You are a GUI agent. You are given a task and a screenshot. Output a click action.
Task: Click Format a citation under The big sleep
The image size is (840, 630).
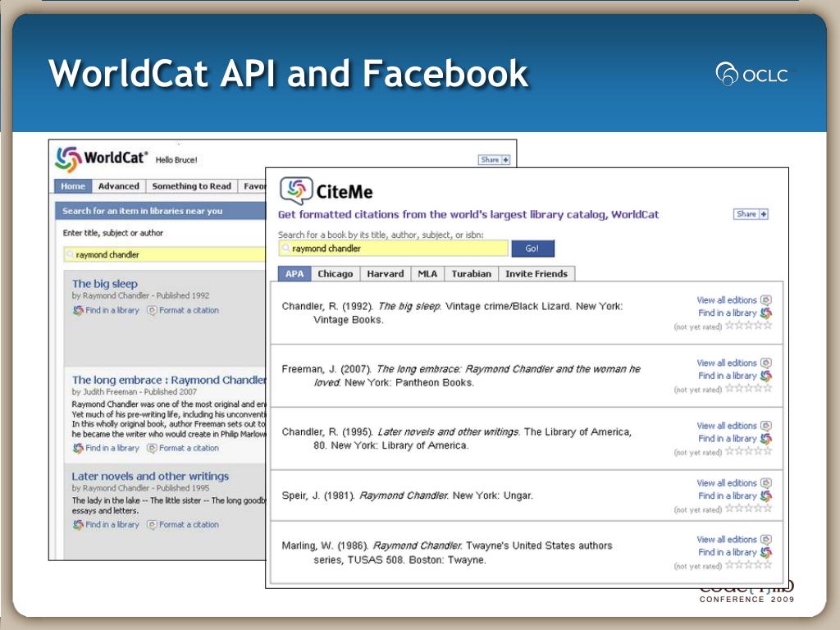[189, 310]
